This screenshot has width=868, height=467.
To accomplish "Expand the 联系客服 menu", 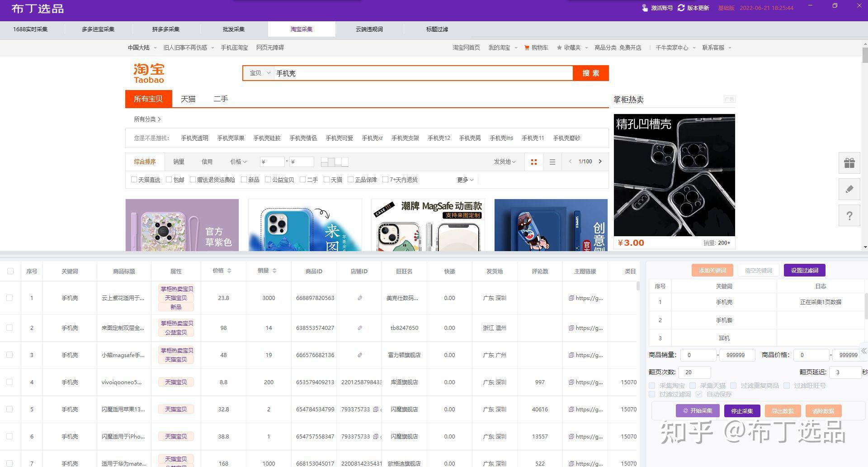I will pyautogui.click(x=717, y=48).
